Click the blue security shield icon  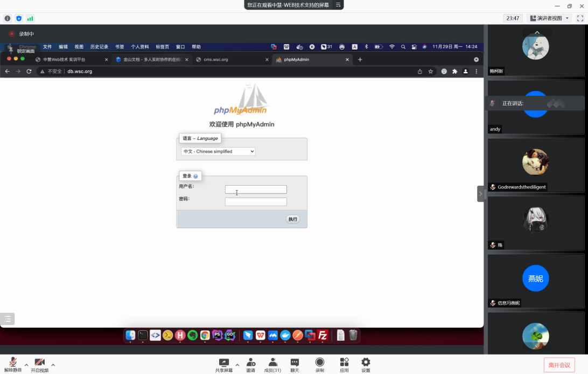click(x=19, y=18)
